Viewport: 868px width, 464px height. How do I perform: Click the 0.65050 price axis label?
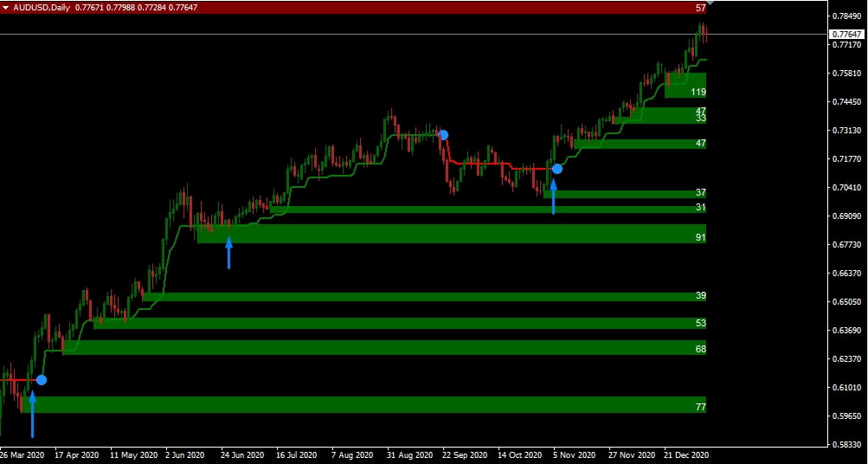click(x=847, y=302)
